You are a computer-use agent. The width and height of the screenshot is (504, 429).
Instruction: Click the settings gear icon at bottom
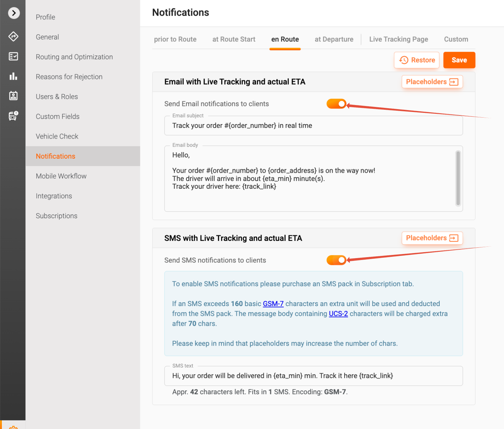pyautogui.click(x=13, y=426)
